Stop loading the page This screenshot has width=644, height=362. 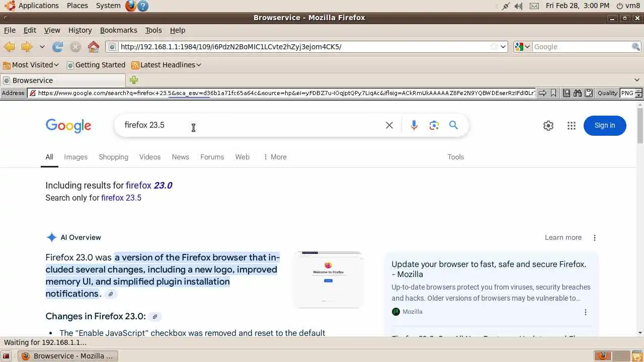[x=75, y=47]
